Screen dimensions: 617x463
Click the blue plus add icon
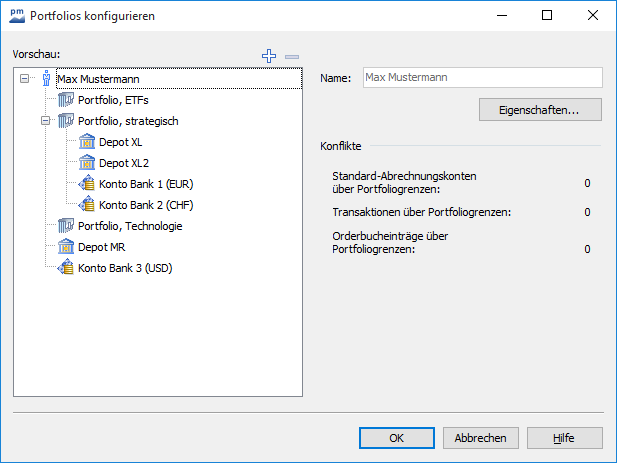click(268, 57)
